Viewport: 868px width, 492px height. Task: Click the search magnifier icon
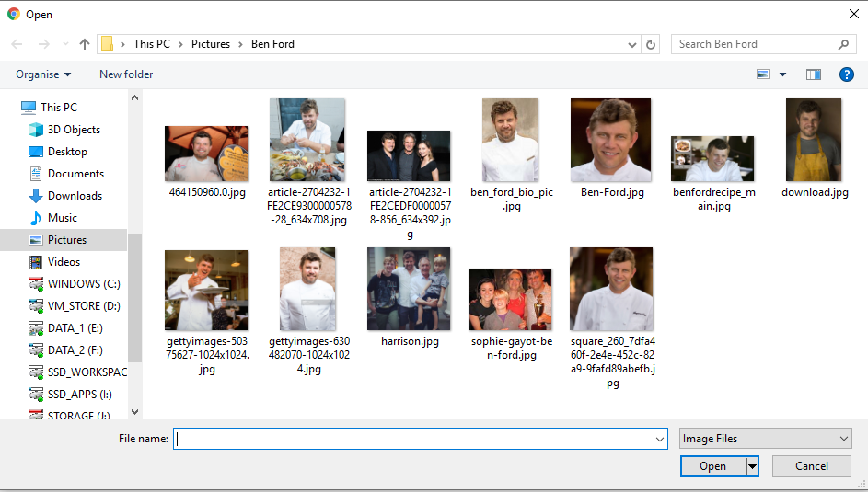[x=843, y=44]
